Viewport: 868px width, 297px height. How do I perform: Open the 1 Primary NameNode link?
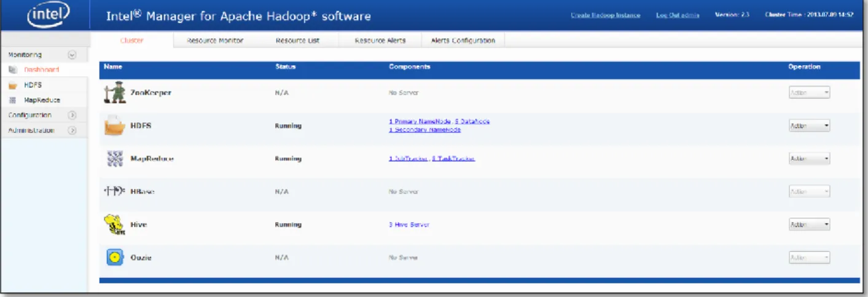420,122
